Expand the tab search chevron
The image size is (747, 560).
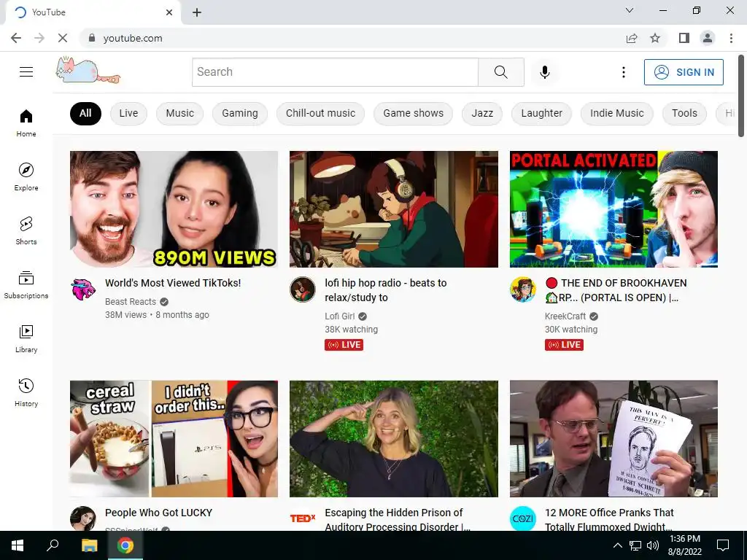click(630, 10)
